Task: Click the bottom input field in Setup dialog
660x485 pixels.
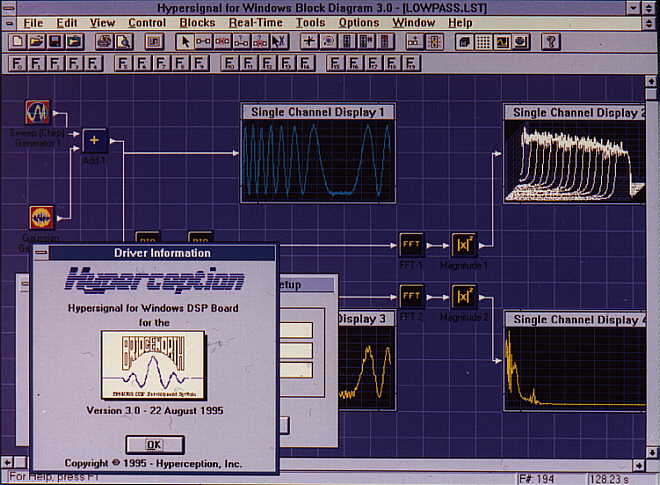Action: tap(296, 370)
